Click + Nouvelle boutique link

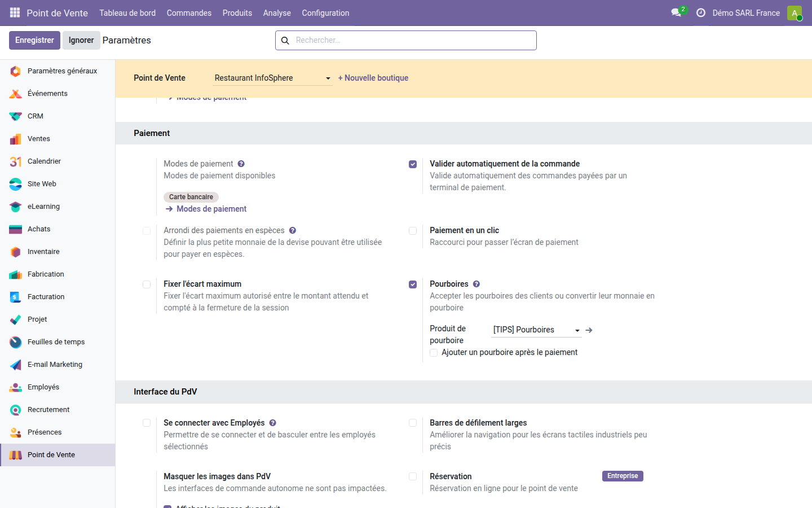tap(373, 78)
